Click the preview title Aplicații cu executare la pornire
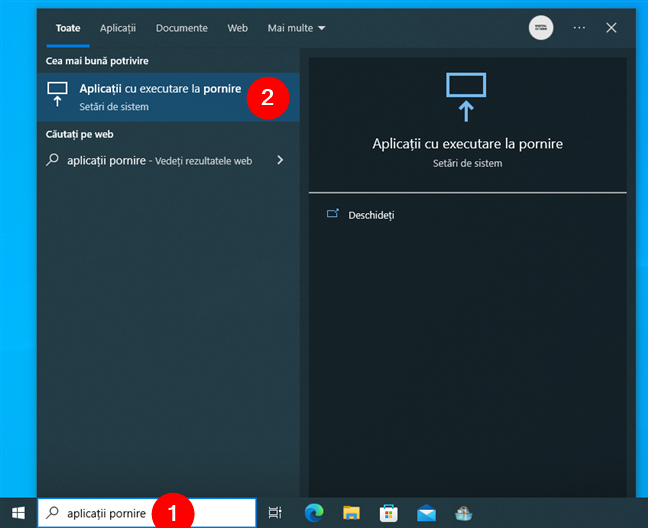648x528 pixels. [467, 144]
